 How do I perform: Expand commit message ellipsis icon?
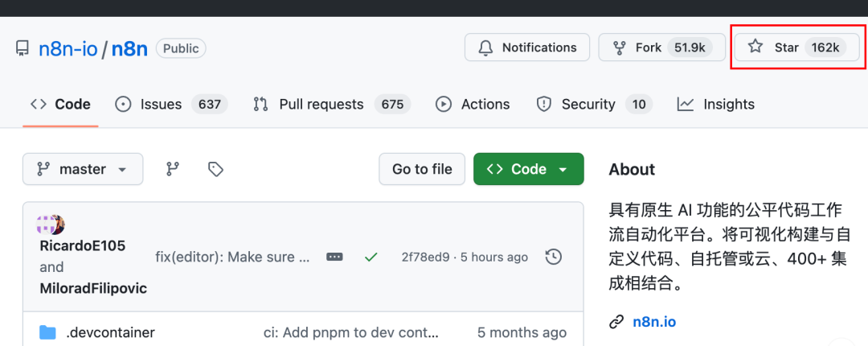coord(334,257)
